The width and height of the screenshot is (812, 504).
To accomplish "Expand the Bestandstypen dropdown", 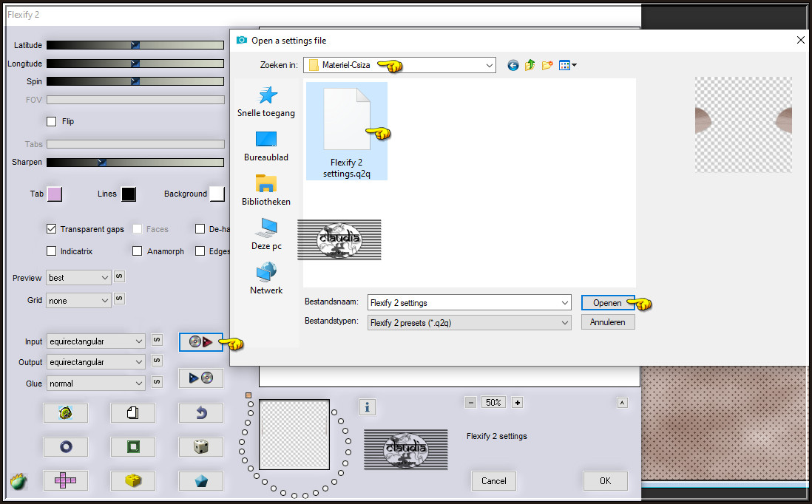I will 564,323.
